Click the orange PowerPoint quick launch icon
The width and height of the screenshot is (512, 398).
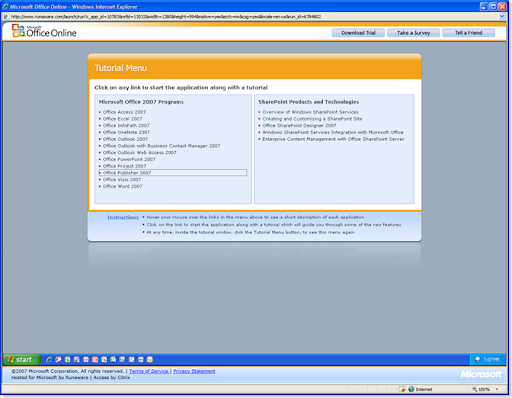[x=95, y=359]
